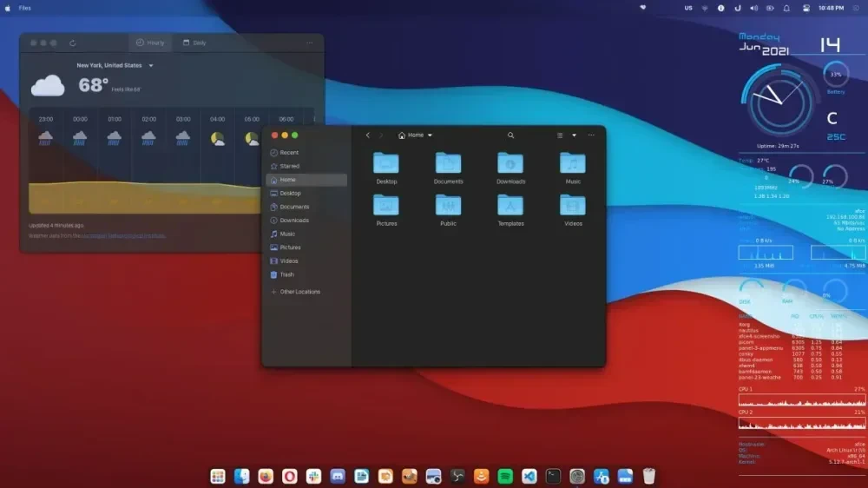Select Documents in Files sidebar

[x=306, y=207]
